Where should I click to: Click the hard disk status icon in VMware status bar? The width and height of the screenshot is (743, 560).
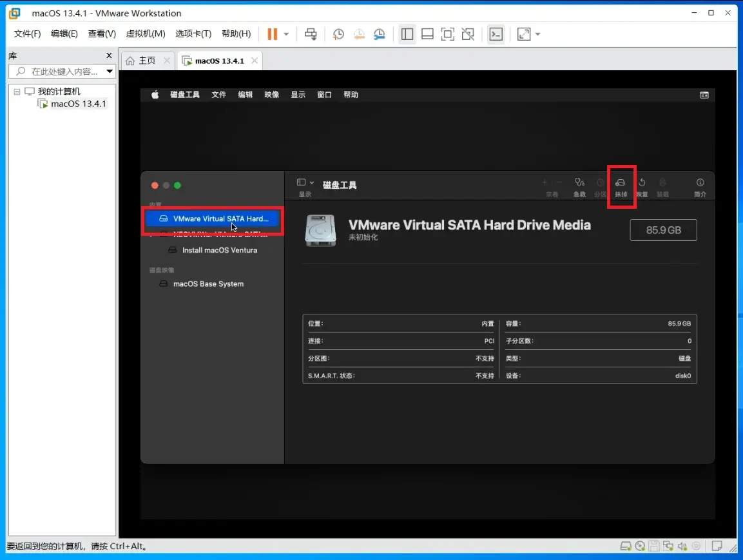click(626, 546)
